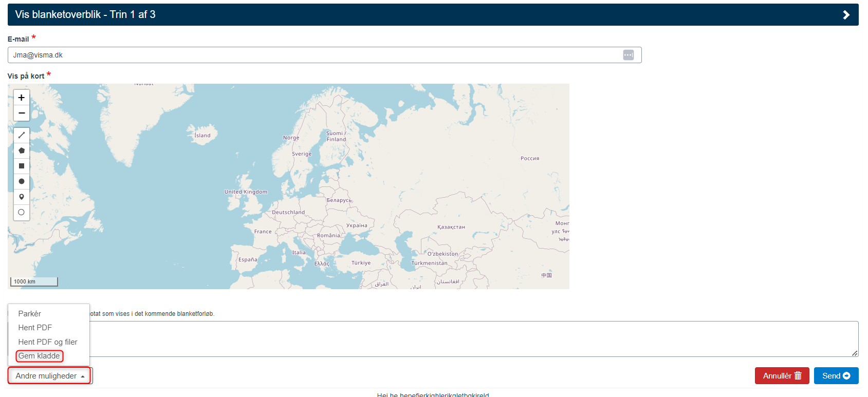
Task: Select the draw polyline tool
Action: coord(22,135)
